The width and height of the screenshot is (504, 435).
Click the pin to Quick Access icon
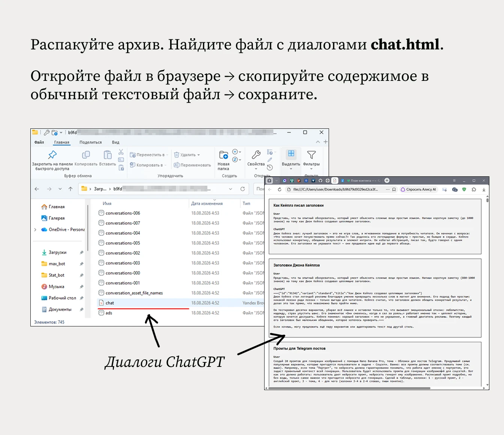point(52,154)
